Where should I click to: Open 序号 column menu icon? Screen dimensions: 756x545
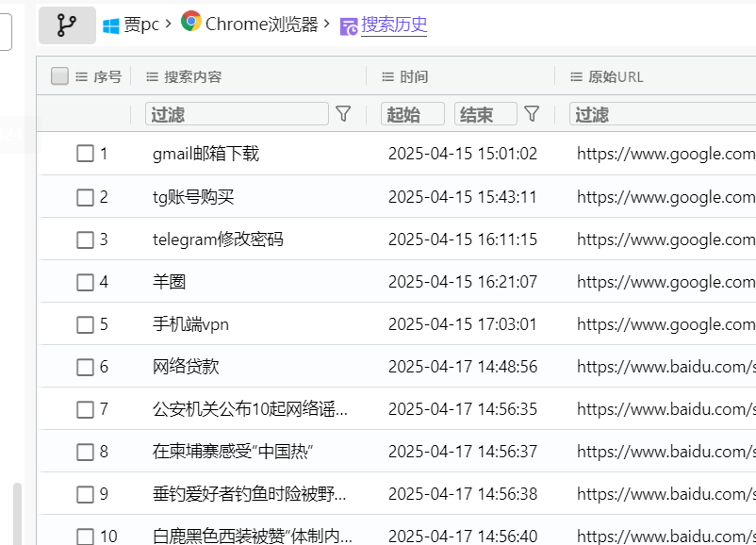tap(81, 76)
